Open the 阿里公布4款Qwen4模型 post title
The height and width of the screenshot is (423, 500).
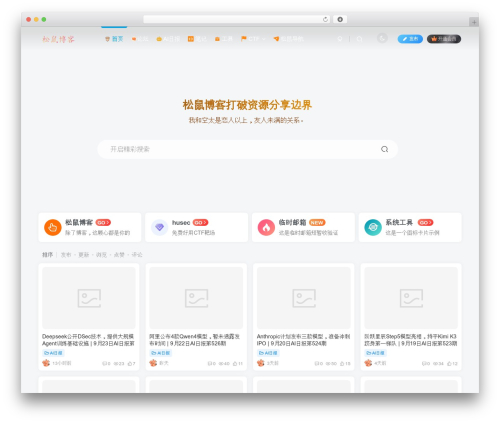195,340
